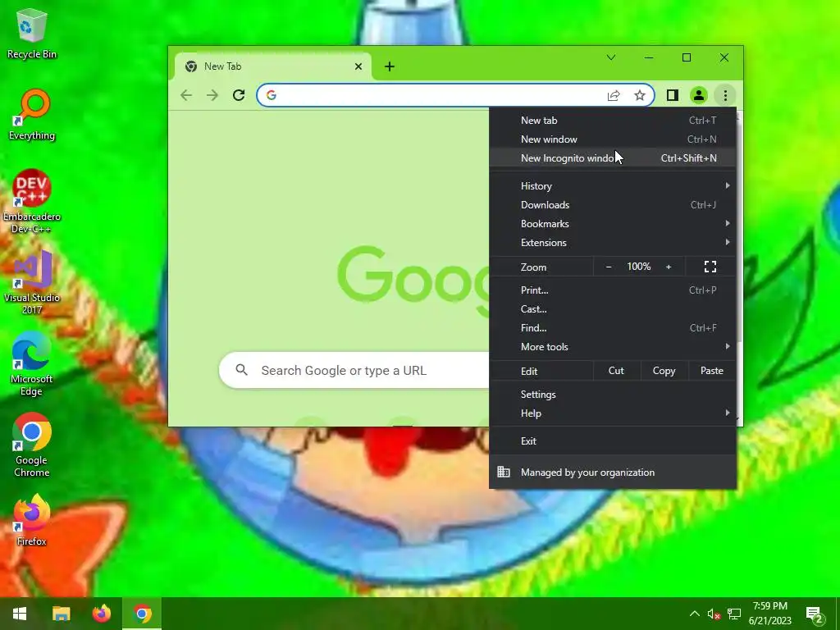Open Settings from the Chrome menu
The height and width of the screenshot is (630, 840).
tap(613, 395)
